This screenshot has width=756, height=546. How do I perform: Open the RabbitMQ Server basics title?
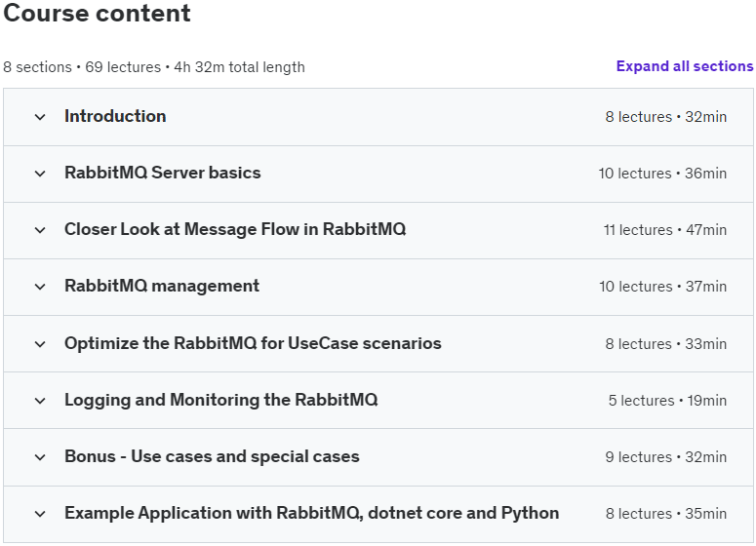[x=163, y=173]
